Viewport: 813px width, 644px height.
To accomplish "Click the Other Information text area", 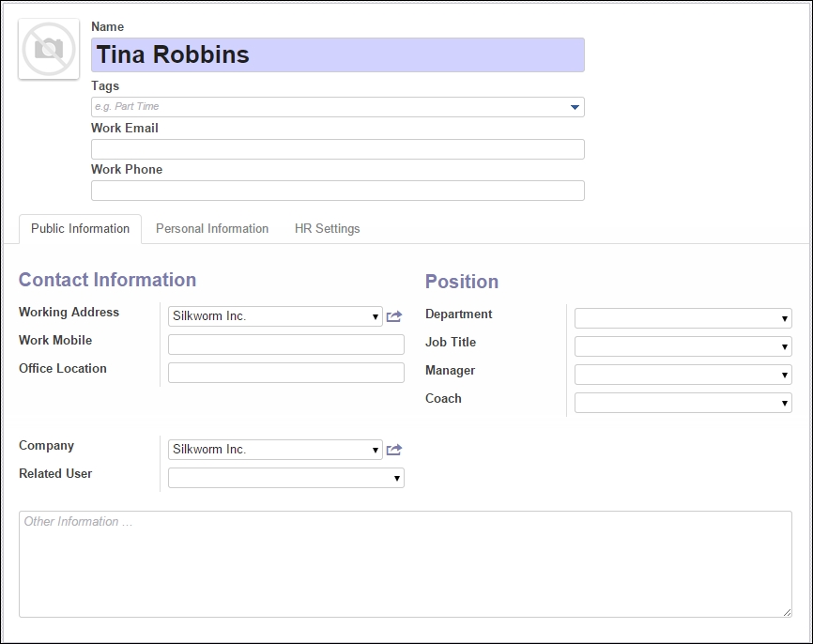I will point(406,564).
